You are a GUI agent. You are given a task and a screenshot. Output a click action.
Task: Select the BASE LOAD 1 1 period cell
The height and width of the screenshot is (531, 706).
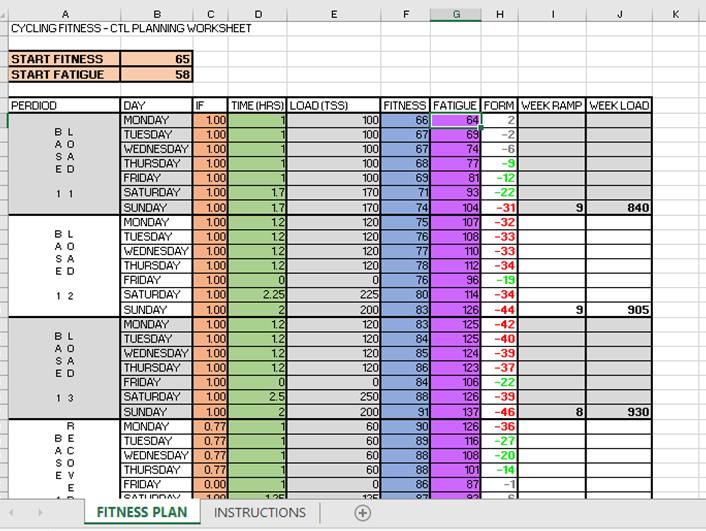(64, 164)
